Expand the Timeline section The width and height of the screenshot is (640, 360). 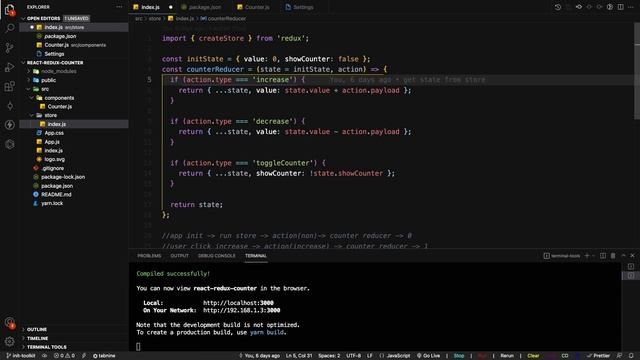tap(38, 338)
